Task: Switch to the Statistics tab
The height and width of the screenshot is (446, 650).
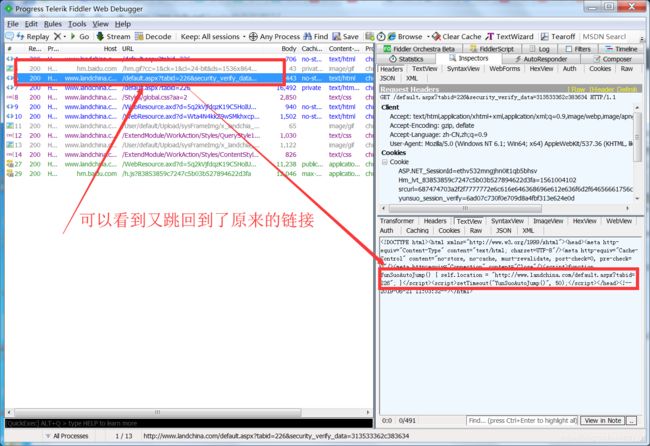Action: pyautogui.click(x=406, y=59)
